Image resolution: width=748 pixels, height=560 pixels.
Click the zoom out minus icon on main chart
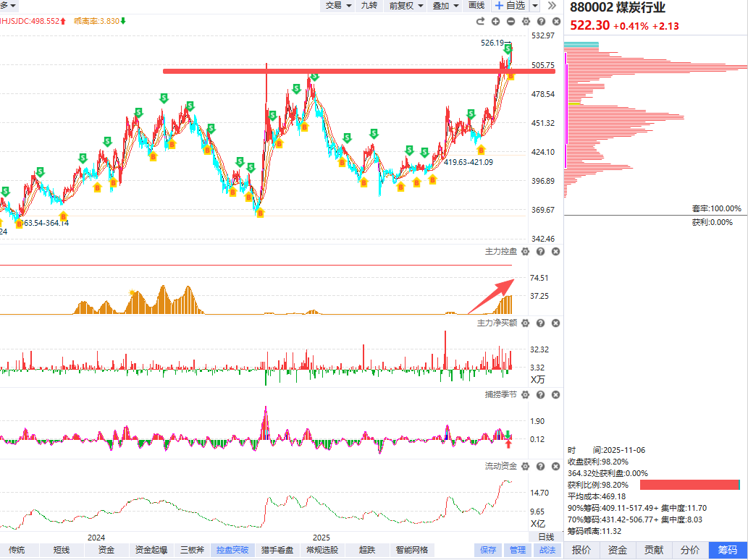510,22
